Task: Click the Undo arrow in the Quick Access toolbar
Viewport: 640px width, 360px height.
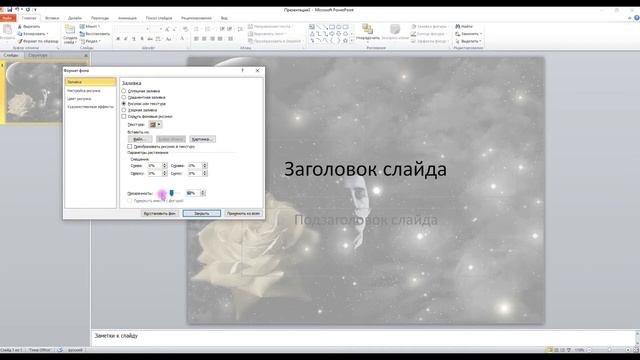Action: (17, 9)
